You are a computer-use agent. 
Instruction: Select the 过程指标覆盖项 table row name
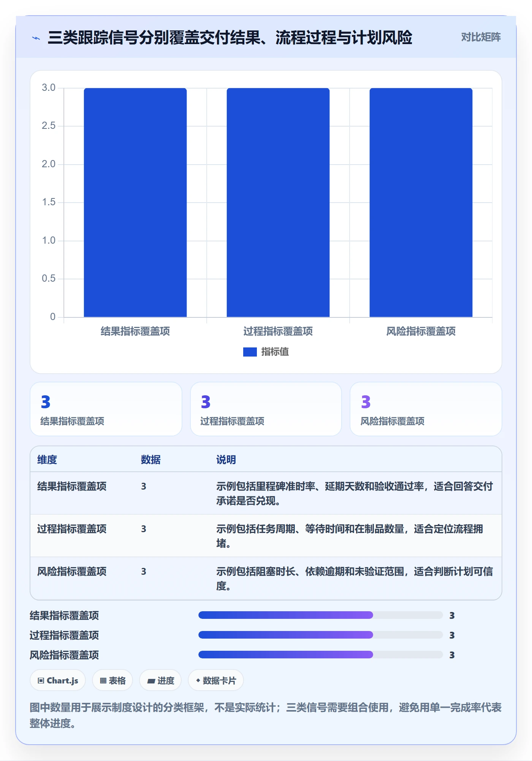(x=72, y=529)
